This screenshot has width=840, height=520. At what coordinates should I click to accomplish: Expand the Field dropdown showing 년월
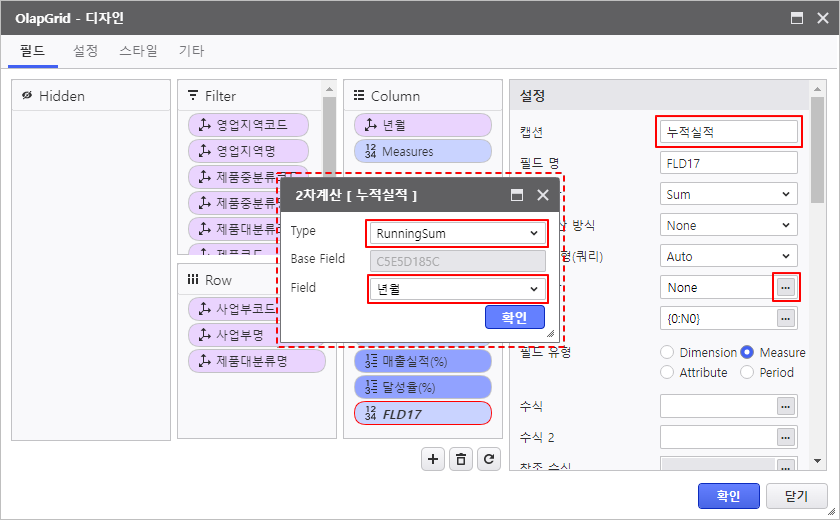tap(456, 289)
